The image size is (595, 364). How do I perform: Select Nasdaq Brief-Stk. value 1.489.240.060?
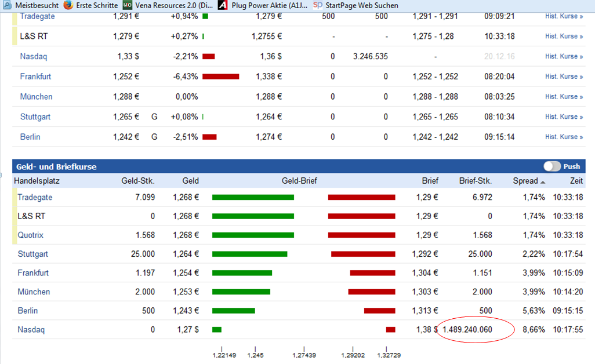(467, 330)
